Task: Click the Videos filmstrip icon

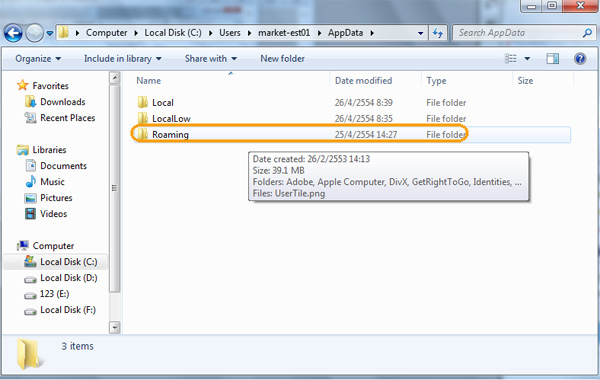Action: [x=31, y=214]
